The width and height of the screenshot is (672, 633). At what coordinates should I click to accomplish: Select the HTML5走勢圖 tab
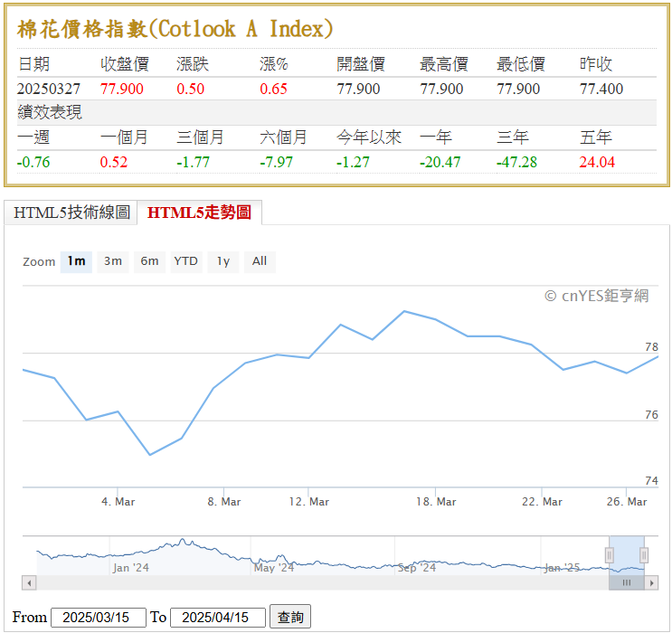(199, 213)
